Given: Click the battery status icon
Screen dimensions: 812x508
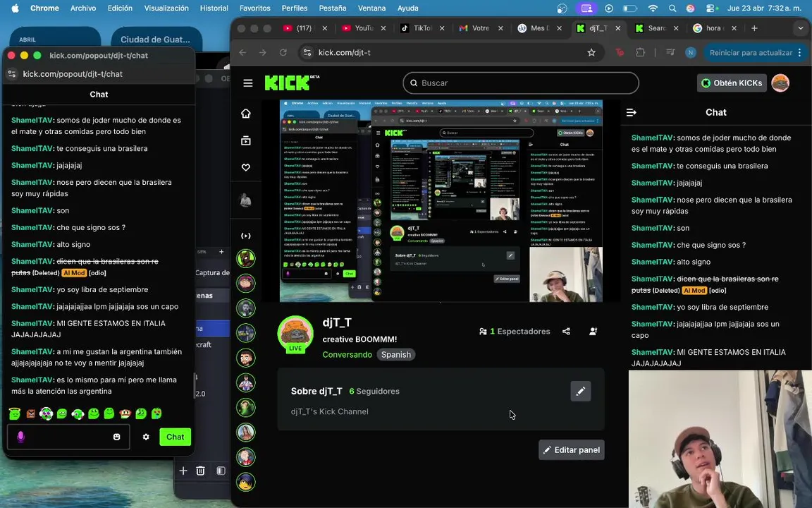Looking at the screenshot, I should 629,8.
